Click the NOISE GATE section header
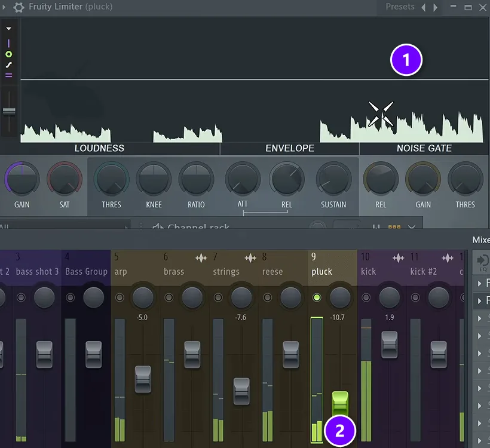 pos(424,148)
